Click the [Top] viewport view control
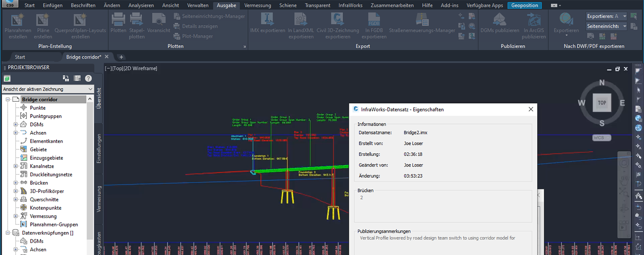 118,68
